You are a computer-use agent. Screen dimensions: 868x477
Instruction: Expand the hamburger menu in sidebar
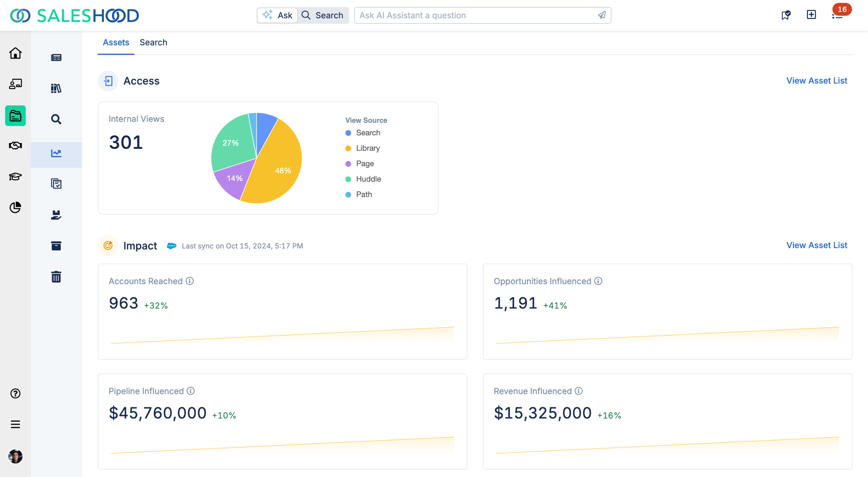(x=15, y=424)
